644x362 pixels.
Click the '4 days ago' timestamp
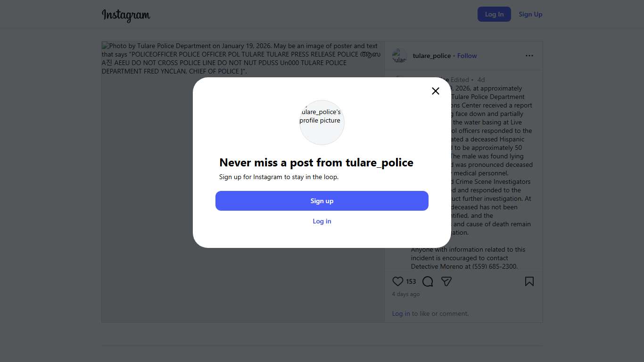(406, 294)
